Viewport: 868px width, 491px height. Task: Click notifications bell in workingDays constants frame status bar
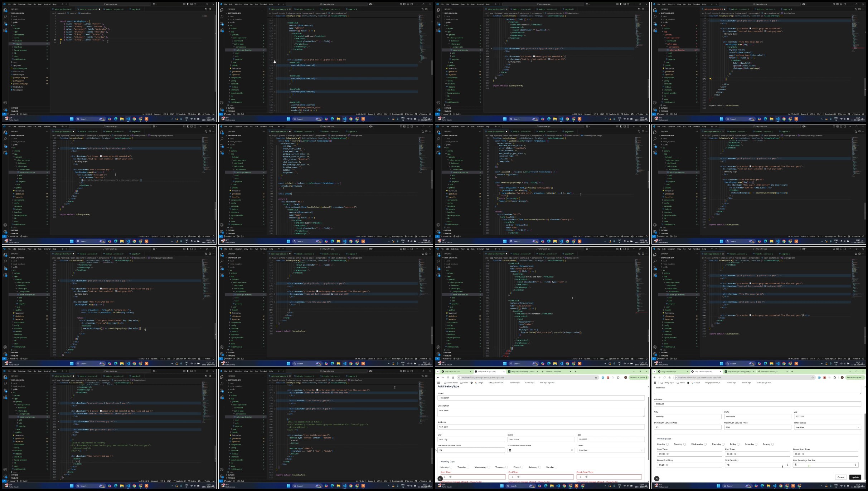(x=214, y=114)
